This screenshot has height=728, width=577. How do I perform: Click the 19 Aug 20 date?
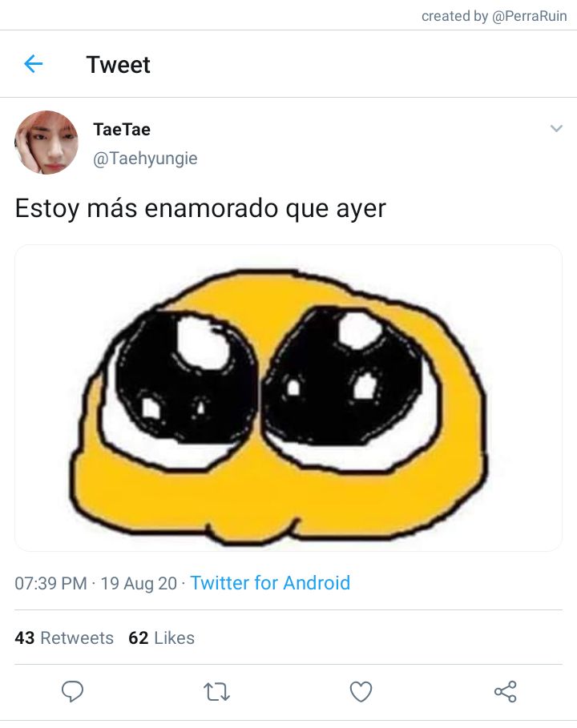pos(139,583)
